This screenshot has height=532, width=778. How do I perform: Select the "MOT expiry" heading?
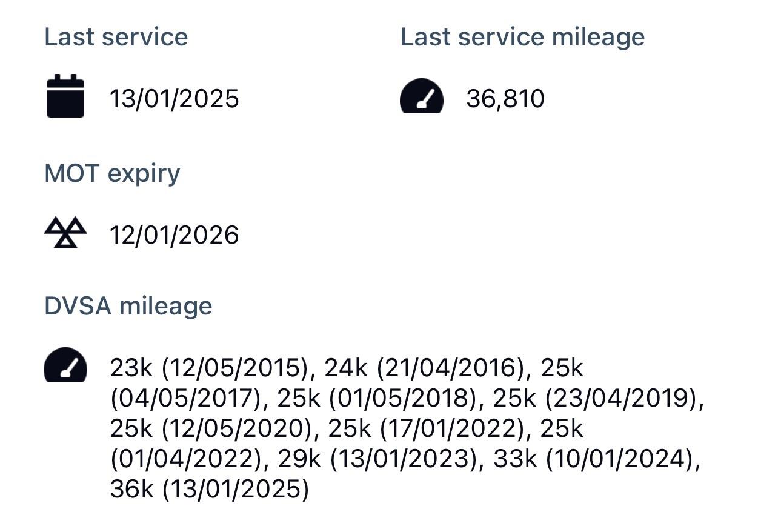coord(112,173)
